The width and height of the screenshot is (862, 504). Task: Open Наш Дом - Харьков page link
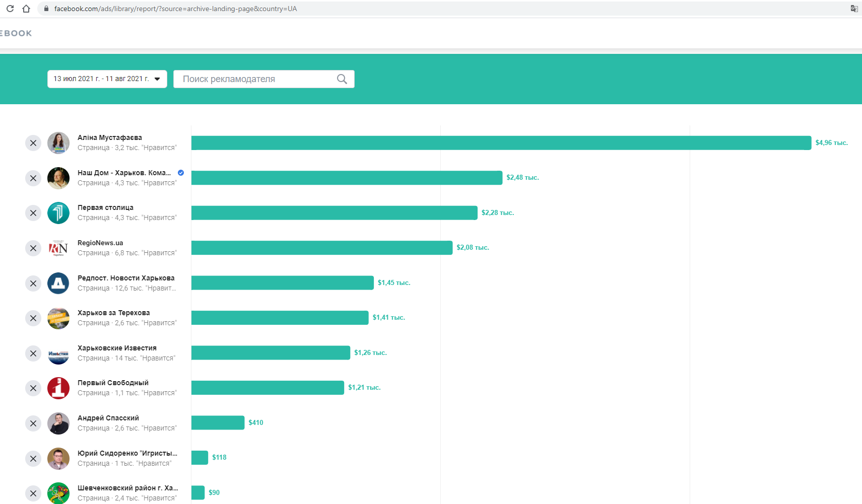(124, 173)
